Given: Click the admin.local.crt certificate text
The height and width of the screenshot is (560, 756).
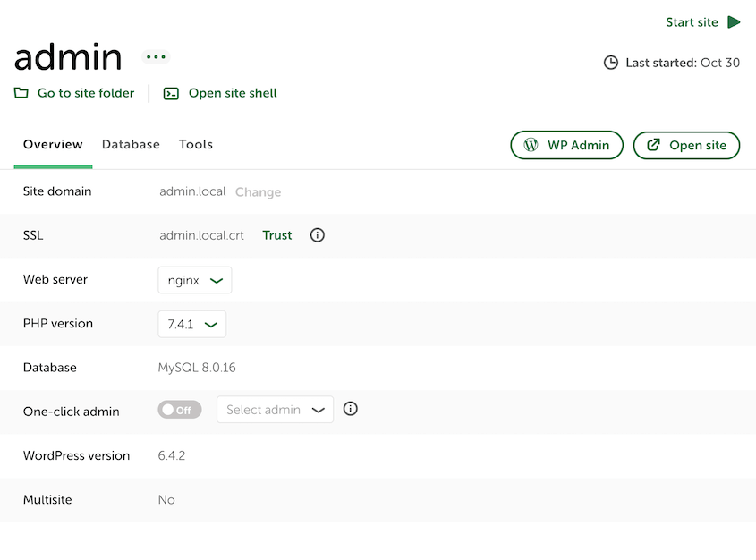Looking at the screenshot, I should click(201, 235).
